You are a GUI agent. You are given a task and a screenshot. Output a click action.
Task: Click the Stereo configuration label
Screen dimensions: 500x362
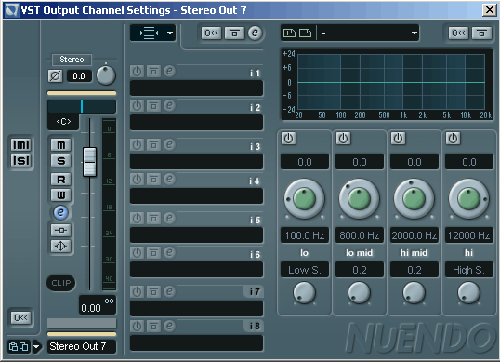click(72, 59)
